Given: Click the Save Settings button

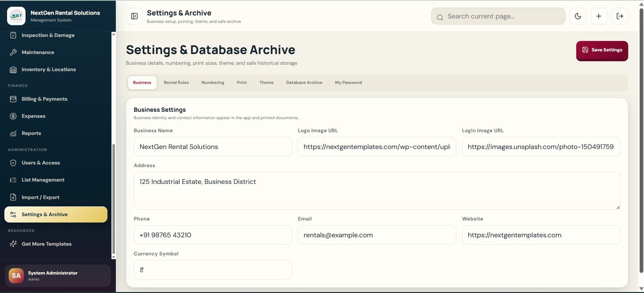Looking at the screenshot, I should 602,50.
